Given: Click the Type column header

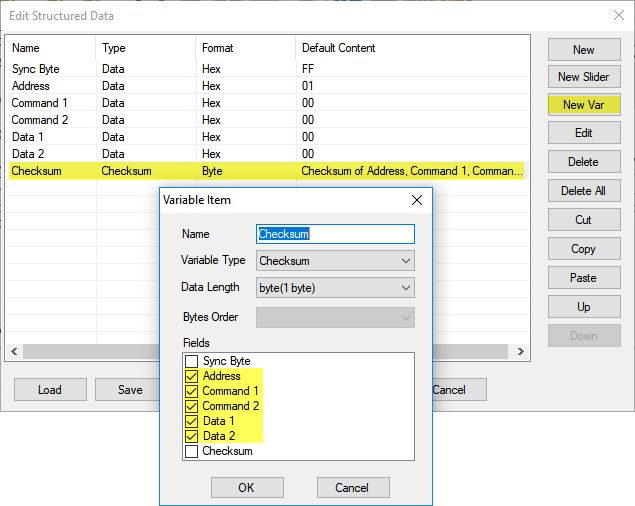Looking at the screenshot, I should 146,48.
